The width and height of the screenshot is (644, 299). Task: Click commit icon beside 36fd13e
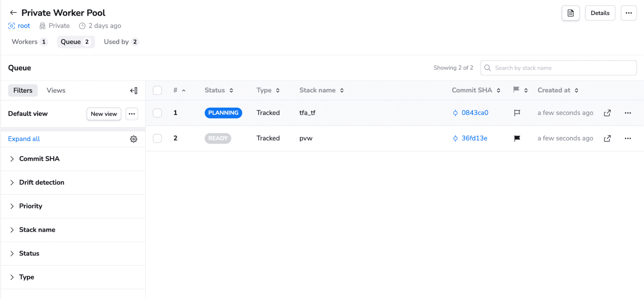click(455, 138)
